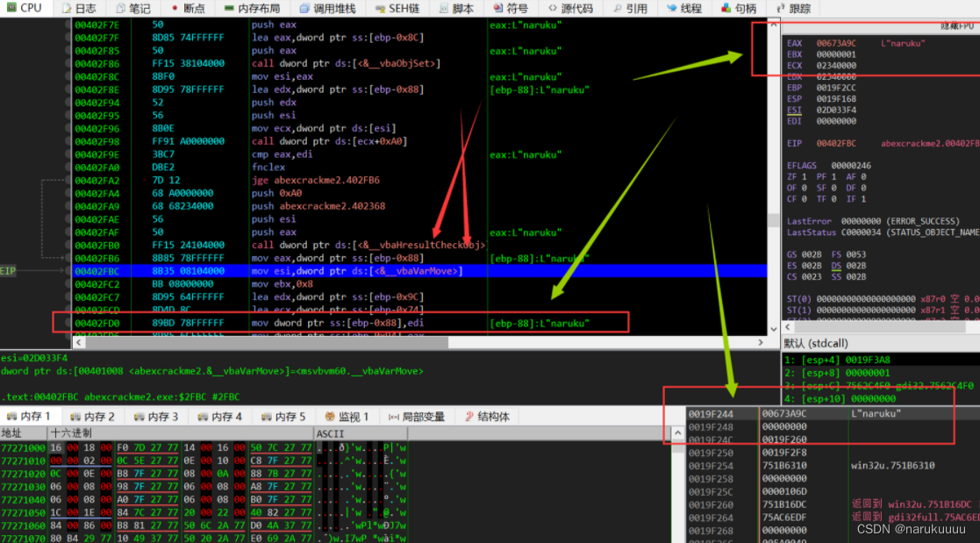The height and width of the screenshot is (543, 980).
Task: Open the 笔记 notes tab icon
Action: coord(133,8)
